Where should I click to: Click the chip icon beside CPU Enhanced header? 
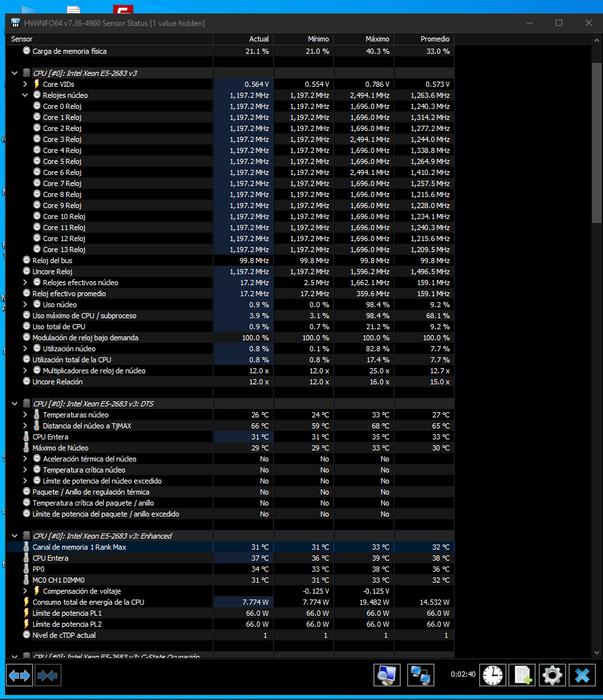(27, 536)
